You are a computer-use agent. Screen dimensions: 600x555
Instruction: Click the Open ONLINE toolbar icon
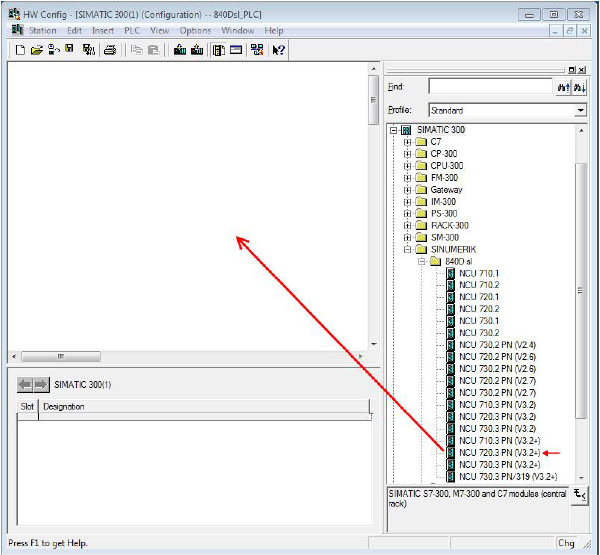(x=54, y=50)
